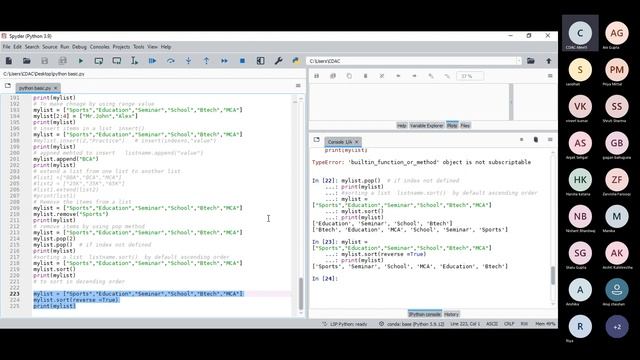This screenshot has width=640, height=360.
Task: Switch to the Files tab
Action: pos(465,125)
